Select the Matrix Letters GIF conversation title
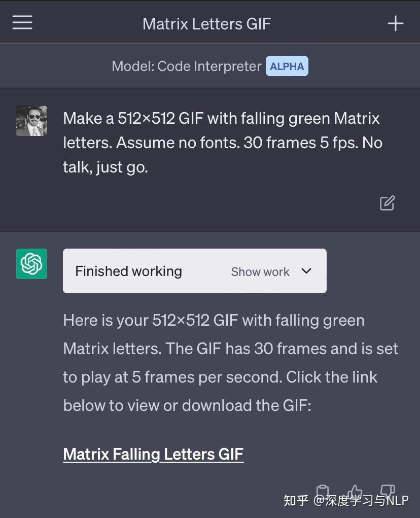 pos(206,22)
